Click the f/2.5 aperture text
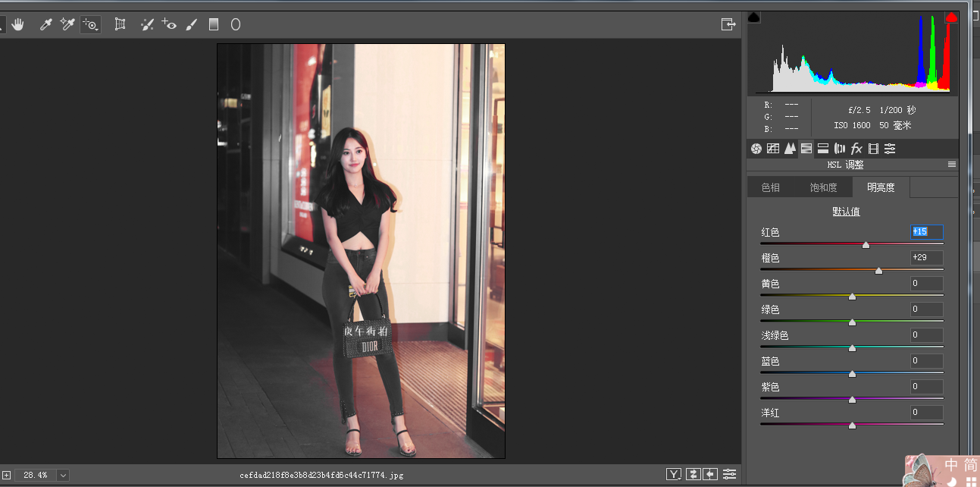Image resolution: width=980 pixels, height=487 pixels. tap(861, 110)
